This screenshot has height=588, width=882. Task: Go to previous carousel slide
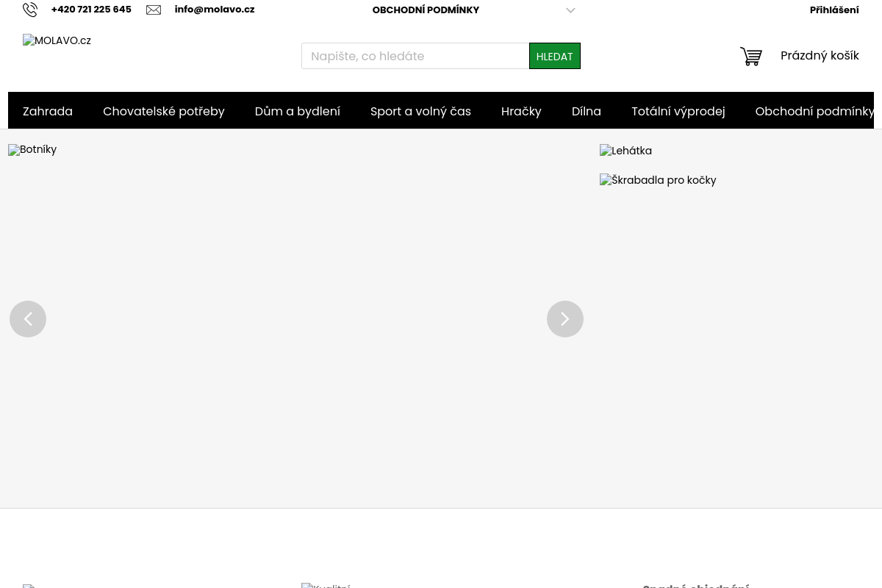28,319
